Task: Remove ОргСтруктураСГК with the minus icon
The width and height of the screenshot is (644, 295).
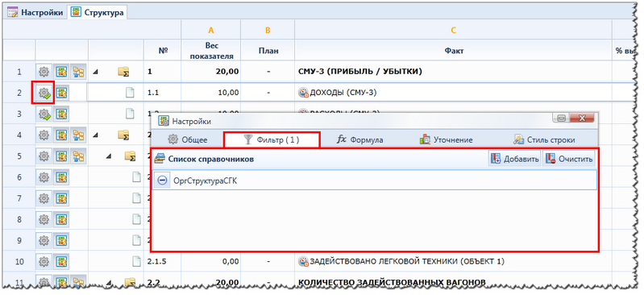Action: tap(163, 181)
